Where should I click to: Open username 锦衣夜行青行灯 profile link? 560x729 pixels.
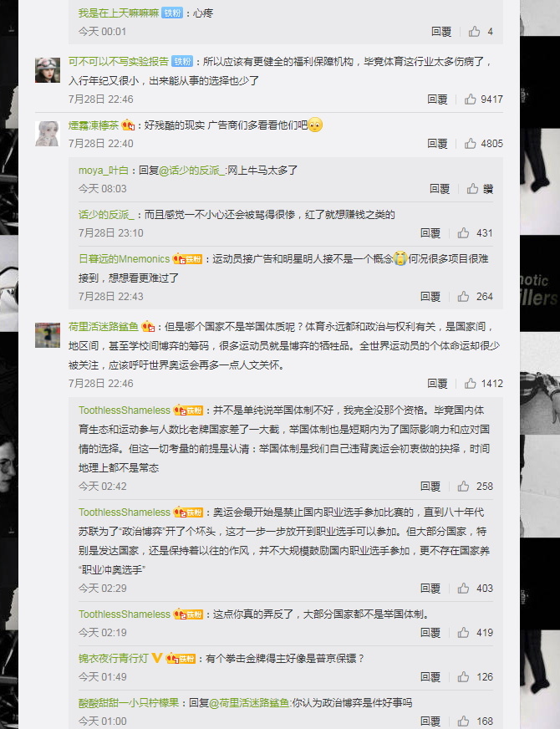click(114, 658)
